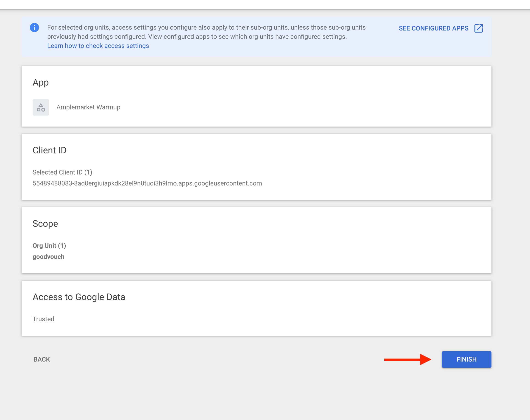
Task: Click the sub-org units info banner text
Action: (206, 32)
